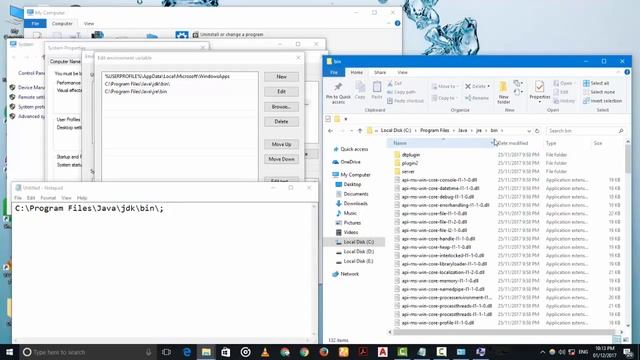
Task: Open Move to dropdown
Action: [x=444, y=87]
